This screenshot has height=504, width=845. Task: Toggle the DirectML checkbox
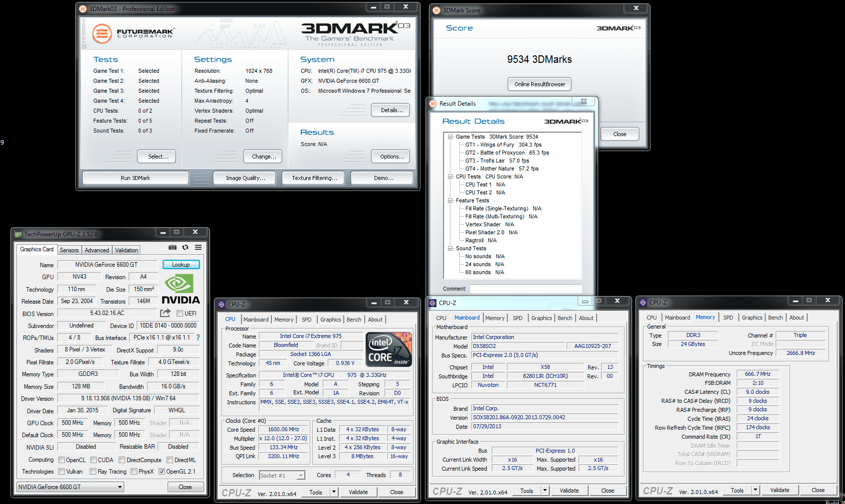coord(170,460)
